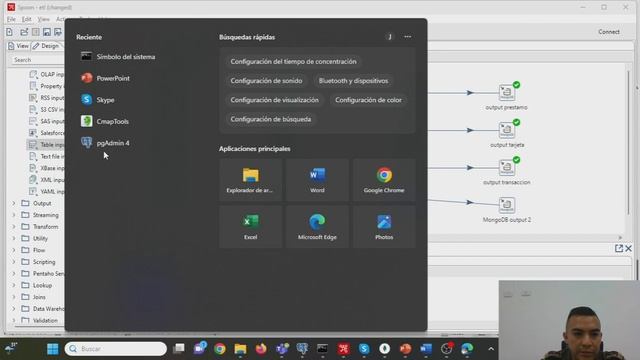This screenshot has height=360, width=640.
Task: Open Skype from the recent list
Action: tap(98, 100)
